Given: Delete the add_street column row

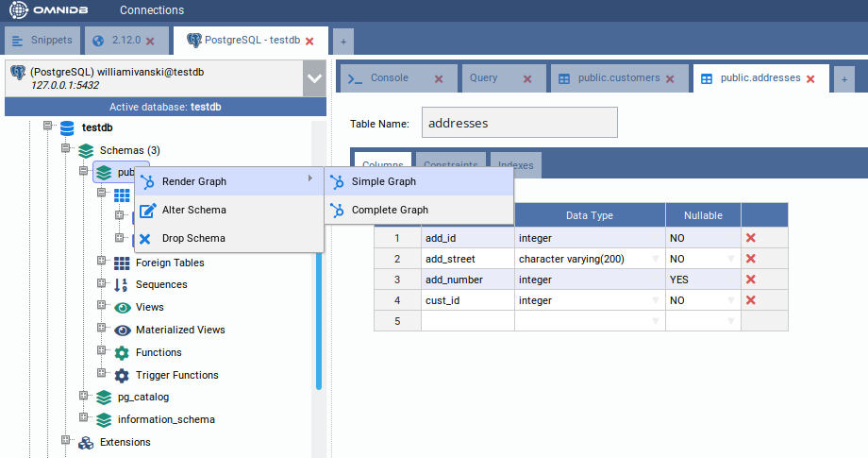Looking at the screenshot, I should click(x=751, y=259).
